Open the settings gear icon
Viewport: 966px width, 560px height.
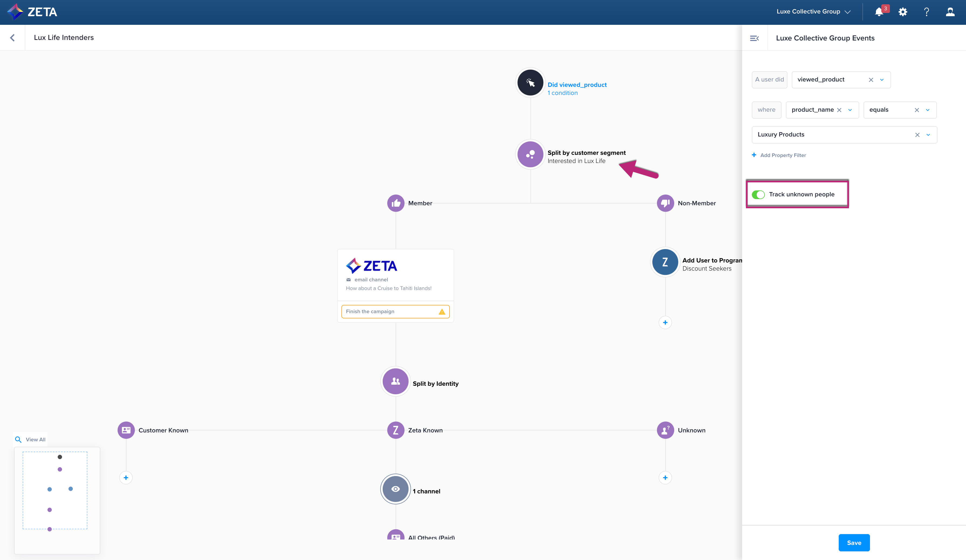[x=903, y=12]
